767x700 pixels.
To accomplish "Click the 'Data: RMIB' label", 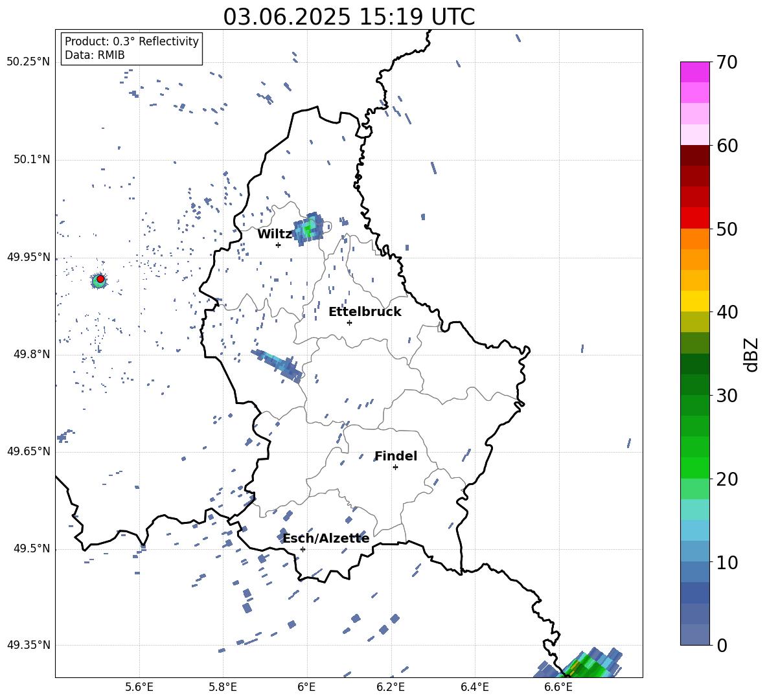I will click(x=95, y=55).
